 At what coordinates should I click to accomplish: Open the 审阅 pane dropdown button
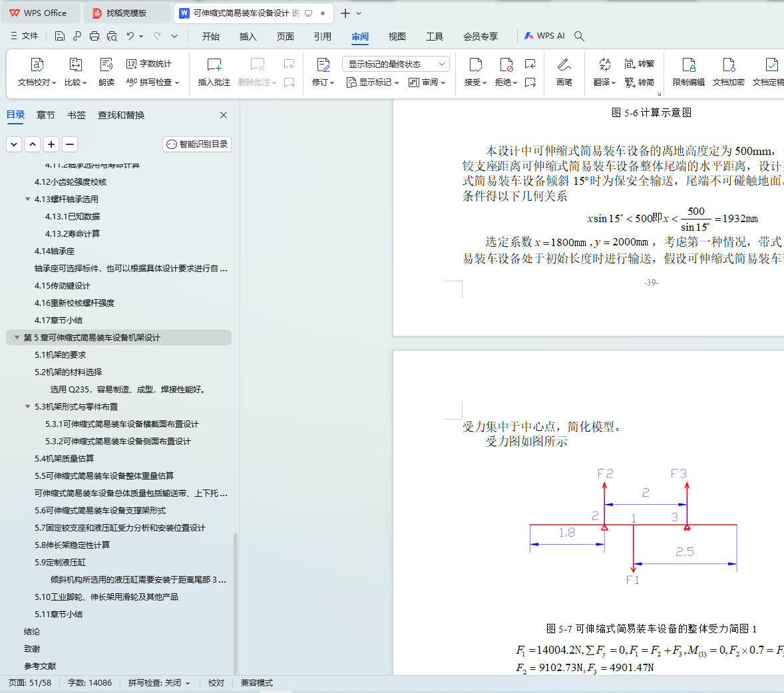(x=427, y=82)
